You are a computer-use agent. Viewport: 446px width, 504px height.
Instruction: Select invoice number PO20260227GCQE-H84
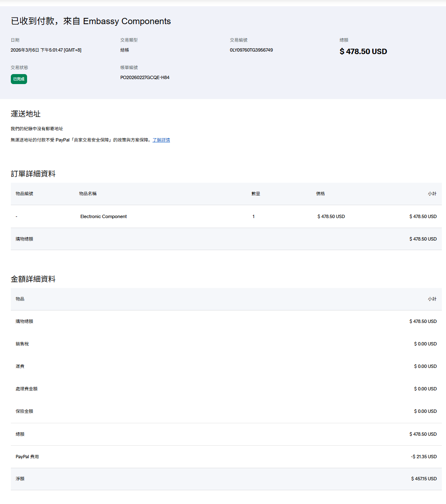point(145,77)
